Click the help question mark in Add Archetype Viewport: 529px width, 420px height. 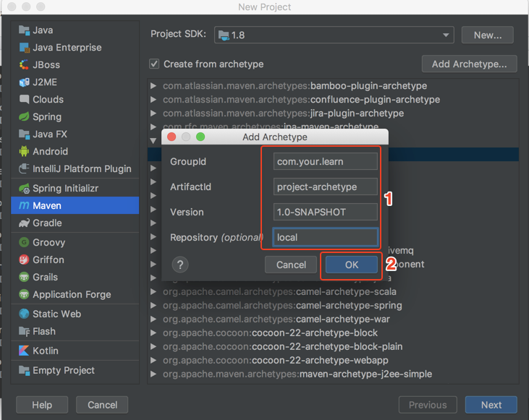pyautogui.click(x=180, y=265)
